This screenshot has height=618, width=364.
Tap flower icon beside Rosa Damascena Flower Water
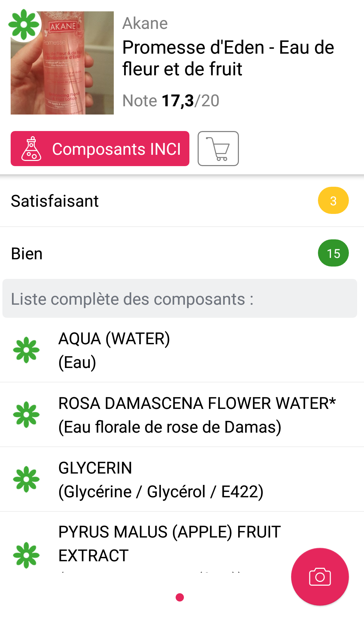click(x=26, y=415)
